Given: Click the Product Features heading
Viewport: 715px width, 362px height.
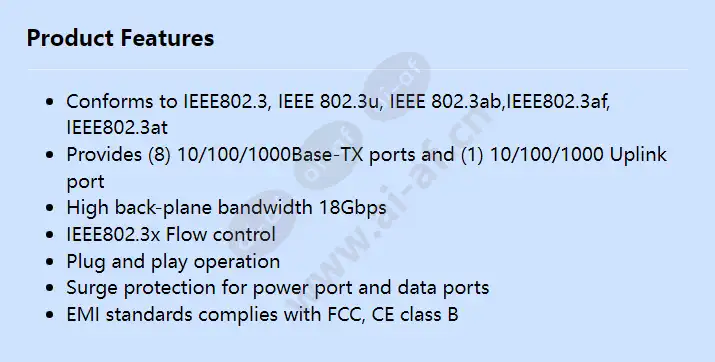Looking at the screenshot, I should click(120, 38).
